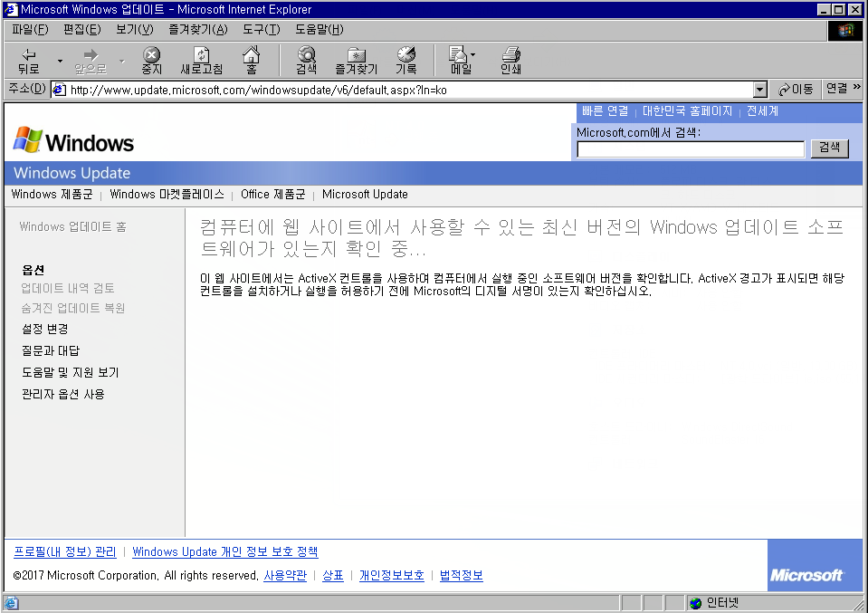This screenshot has width=868, height=613.
Task: Expand the address bar dropdown arrow
Action: coord(760,90)
